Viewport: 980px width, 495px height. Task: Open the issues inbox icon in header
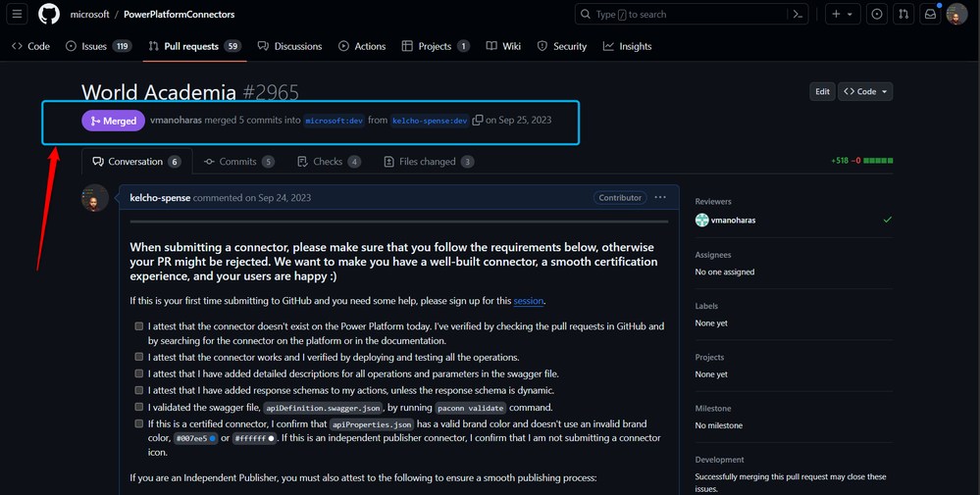[x=877, y=14]
